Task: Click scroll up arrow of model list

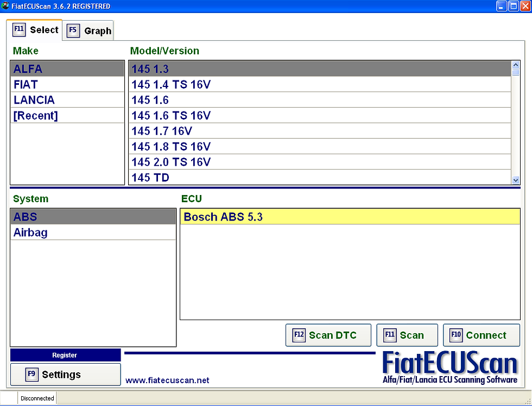Action: pos(515,65)
